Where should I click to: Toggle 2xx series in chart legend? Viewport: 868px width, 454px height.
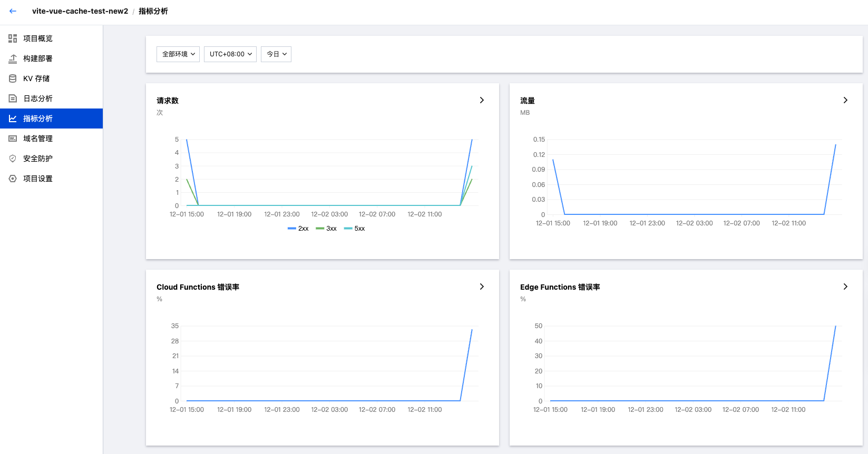tap(298, 229)
